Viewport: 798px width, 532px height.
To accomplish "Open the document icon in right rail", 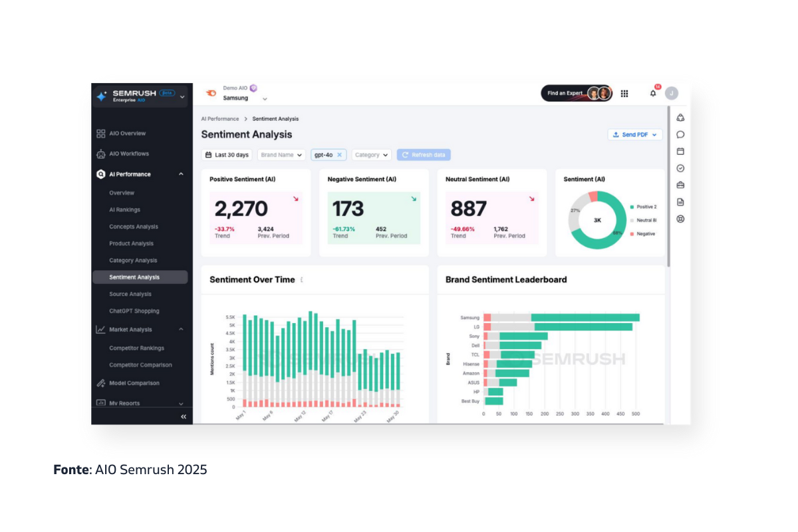I will (x=680, y=202).
